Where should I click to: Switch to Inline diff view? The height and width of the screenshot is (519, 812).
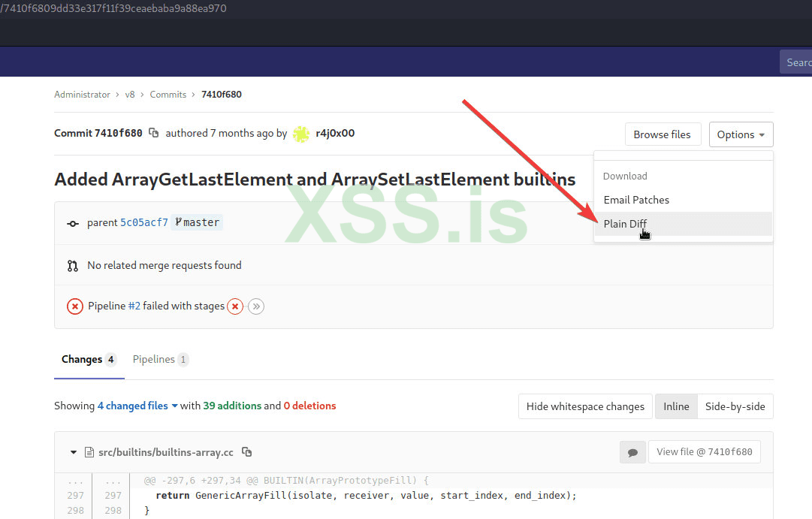tap(676, 406)
